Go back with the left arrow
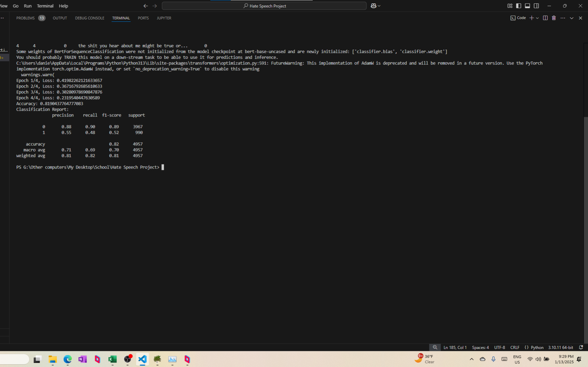Viewport: 588px width, 367px height. [x=145, y=6]
